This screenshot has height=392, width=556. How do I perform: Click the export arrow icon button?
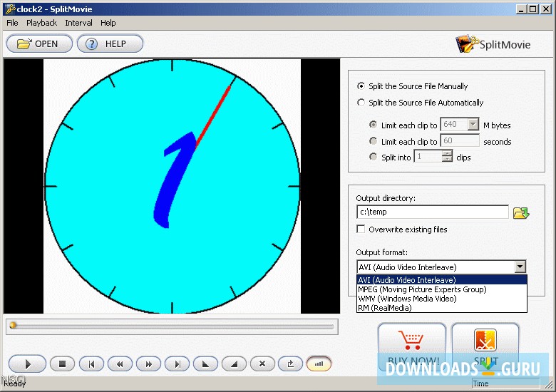pos(290,363)
